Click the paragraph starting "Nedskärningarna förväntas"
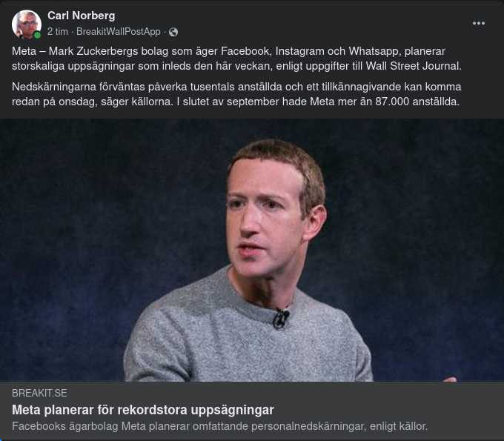504x441 pixels. tap(237, 94)
